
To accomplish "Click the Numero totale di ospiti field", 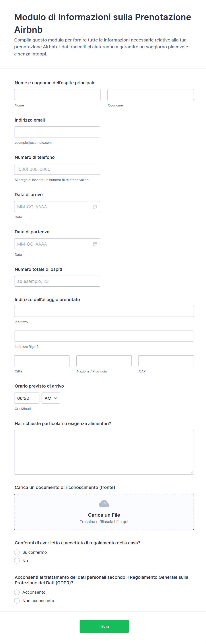I will pyautogui.click(x=57, y=281).
